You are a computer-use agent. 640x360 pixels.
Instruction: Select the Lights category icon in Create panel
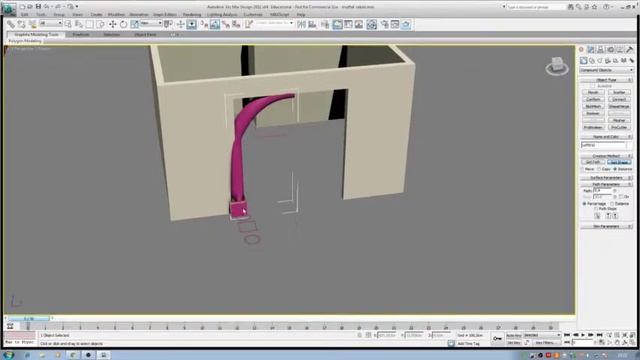[600, 60]
